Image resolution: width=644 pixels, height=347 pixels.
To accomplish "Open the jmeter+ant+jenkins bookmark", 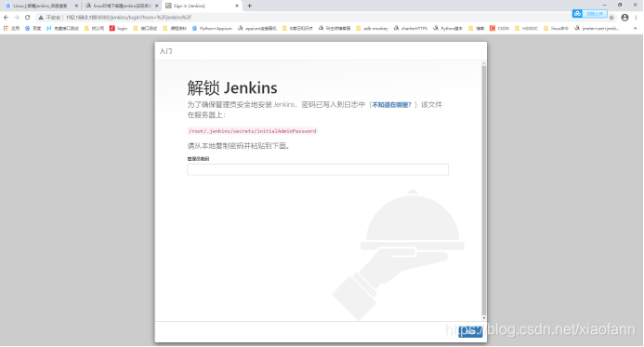I will [597, 28].
